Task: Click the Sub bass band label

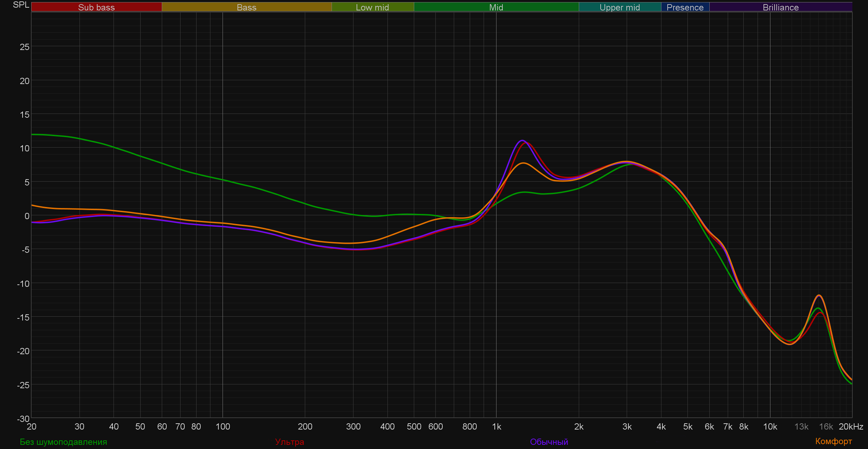Action: 96,7
